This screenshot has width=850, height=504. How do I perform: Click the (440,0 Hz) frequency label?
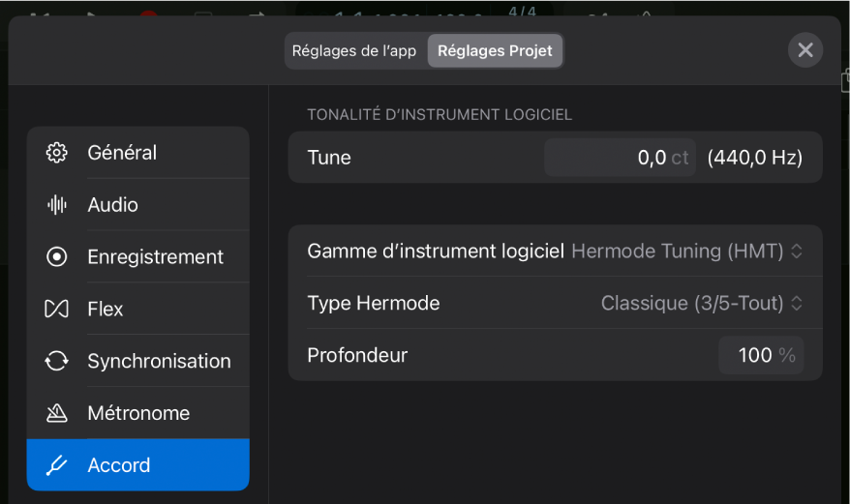tap(754, 158)
